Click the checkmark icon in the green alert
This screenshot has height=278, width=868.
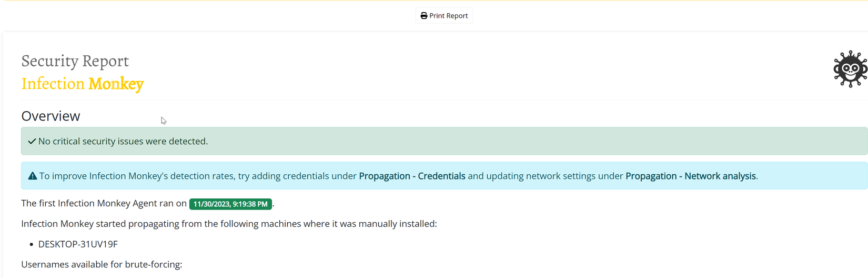(32, 141)
